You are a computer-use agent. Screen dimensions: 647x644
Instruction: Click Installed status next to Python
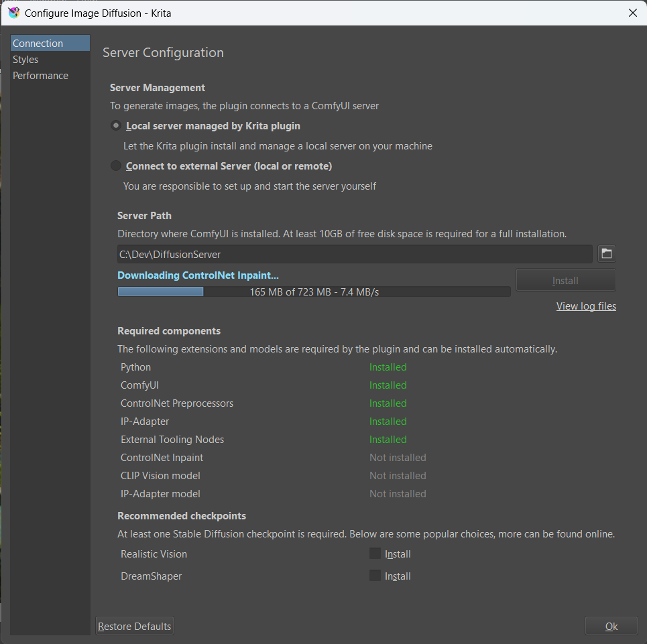(x=388, y=367)
